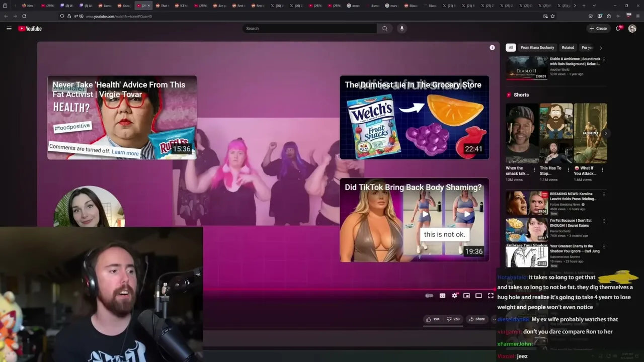Start voice search with the microphone icon

(x=401, y=29)
